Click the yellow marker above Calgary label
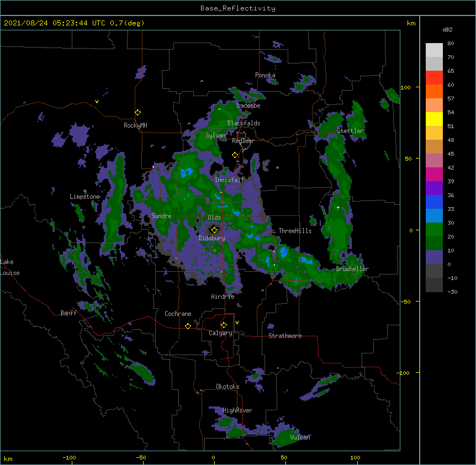The image size is (476, 465). (224, 325)
